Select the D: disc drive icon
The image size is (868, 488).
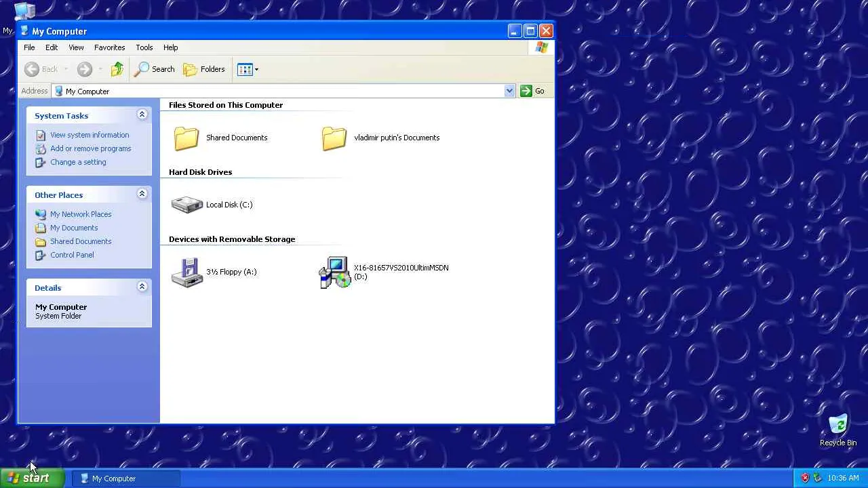click(x=335, y=272)
